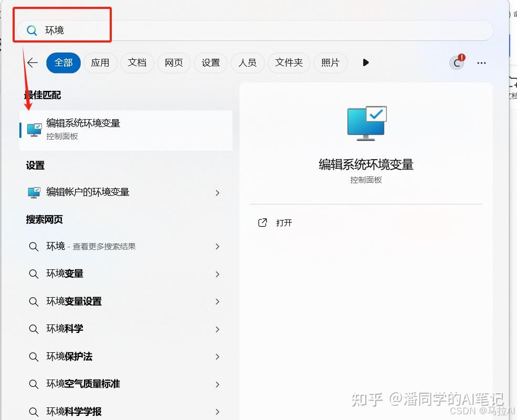Click the monitor icon beside 编辑帐户的环境变量
Screen dimensions: 517x420
(34, 193)
